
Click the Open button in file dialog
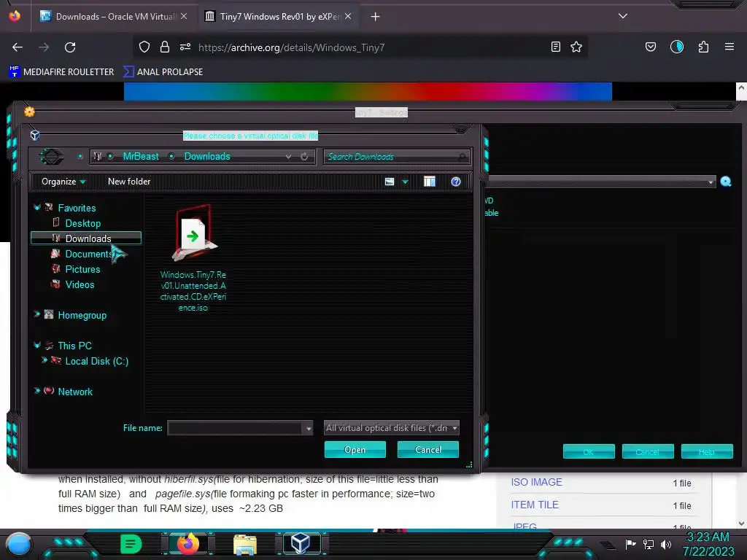click(x=355, y=449)
